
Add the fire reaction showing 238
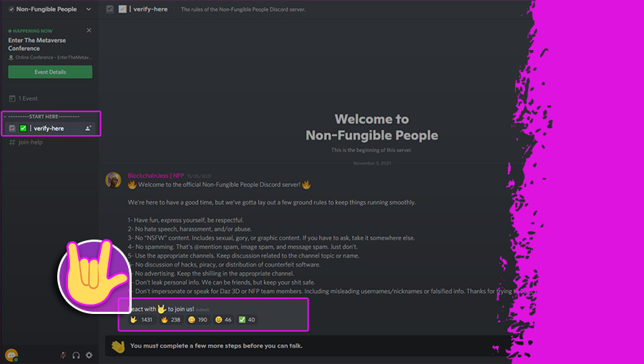coord(171,320)
